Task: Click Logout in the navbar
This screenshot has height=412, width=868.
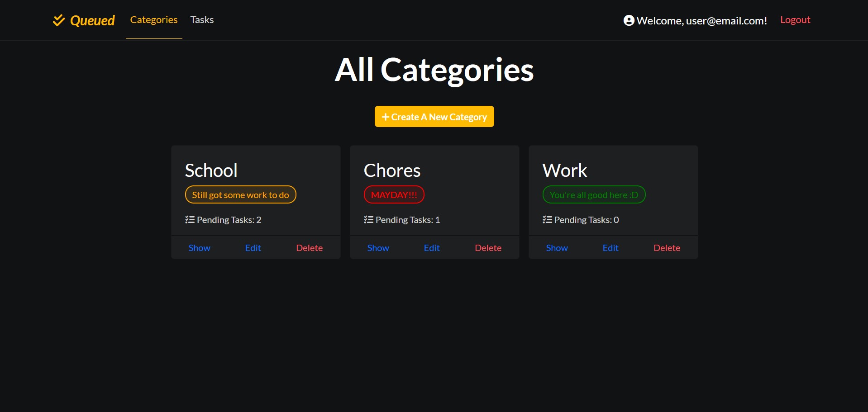Action: [795, 19]
